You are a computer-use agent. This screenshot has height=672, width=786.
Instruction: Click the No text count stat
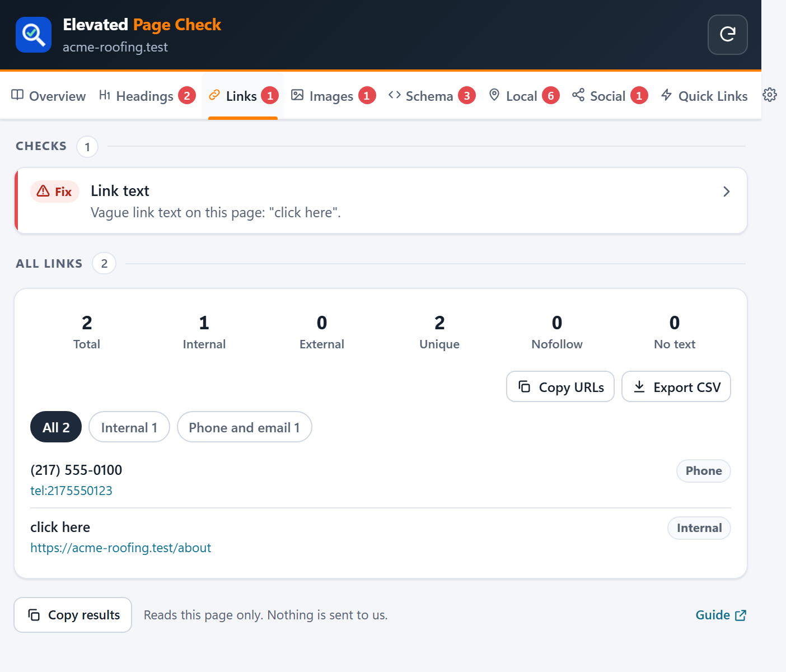675,332
